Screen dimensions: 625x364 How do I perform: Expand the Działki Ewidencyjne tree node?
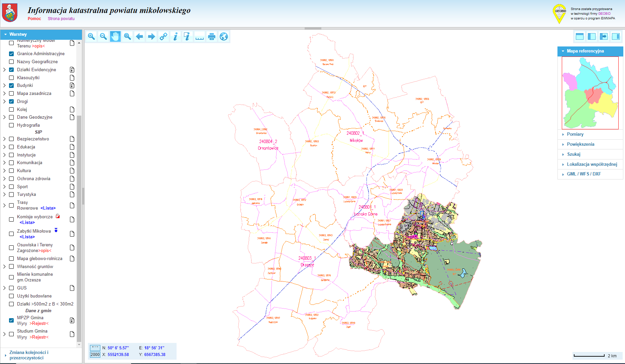[x=4, y=70]
